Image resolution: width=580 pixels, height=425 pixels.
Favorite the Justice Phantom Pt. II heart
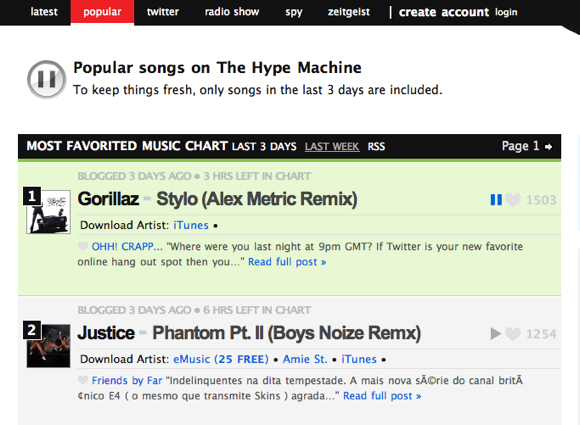[513, 334]
